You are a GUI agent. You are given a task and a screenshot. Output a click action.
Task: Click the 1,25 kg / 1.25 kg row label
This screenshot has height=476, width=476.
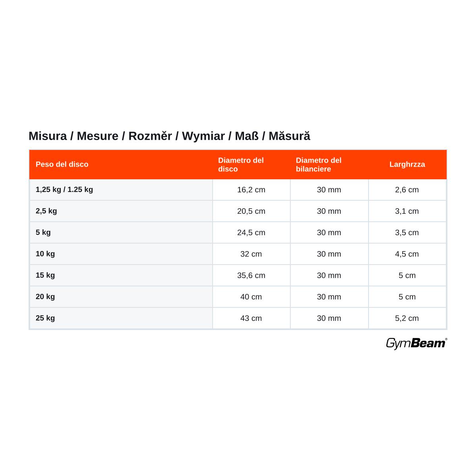click(x=64, y=190)
